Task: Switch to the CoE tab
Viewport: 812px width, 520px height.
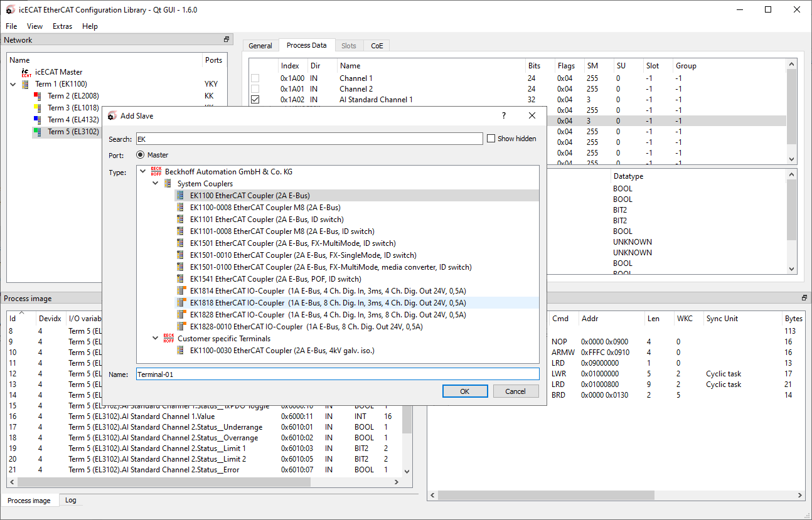Action: click(377, 46)
